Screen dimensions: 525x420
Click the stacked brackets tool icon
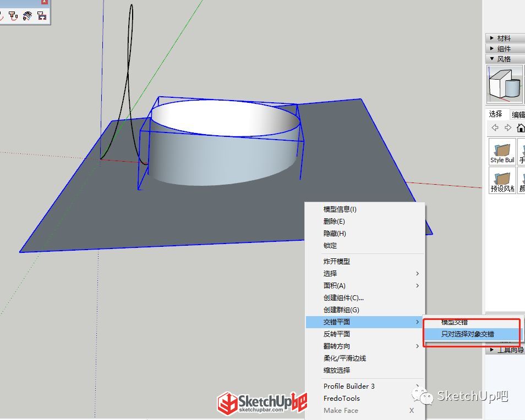point(42,16)
